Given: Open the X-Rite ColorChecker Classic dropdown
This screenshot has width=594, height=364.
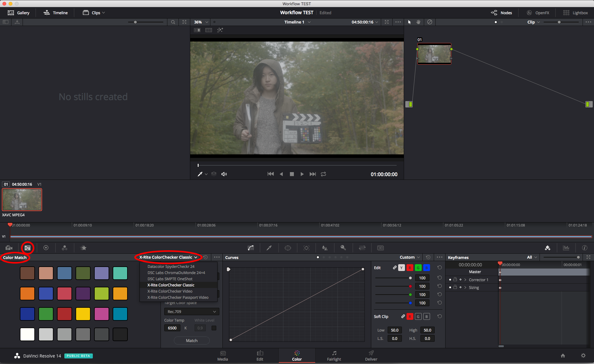Looking at the screenshot, I should [x=168, y=257].
